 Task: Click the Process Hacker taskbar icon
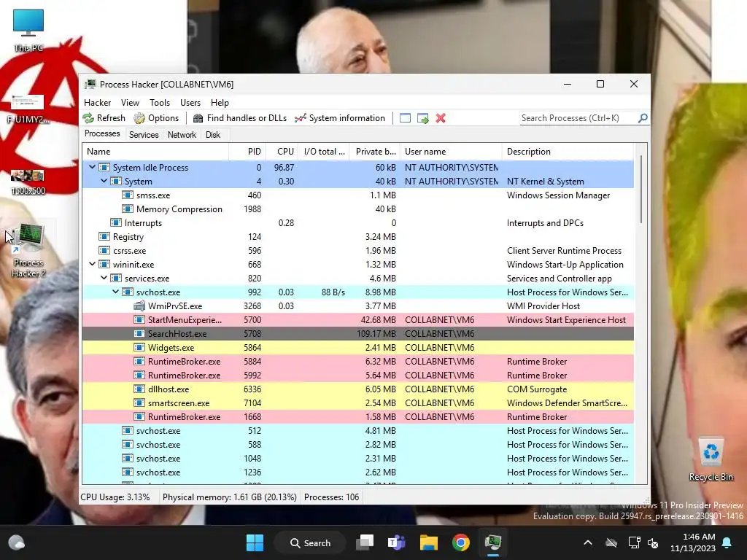point(493,542)
